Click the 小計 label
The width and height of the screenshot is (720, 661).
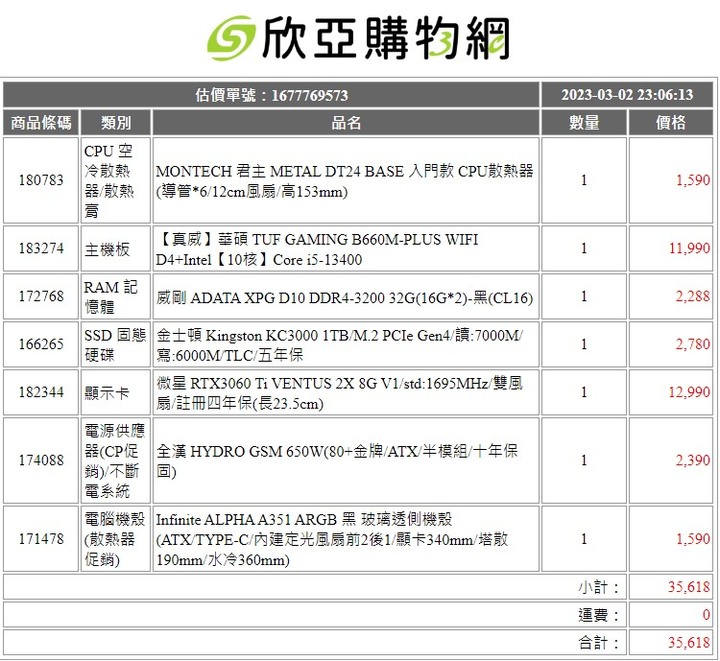pos(598,587)
